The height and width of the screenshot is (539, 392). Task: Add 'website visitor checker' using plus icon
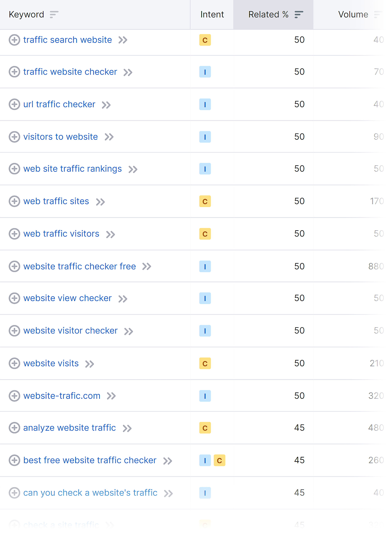(14, 331)
